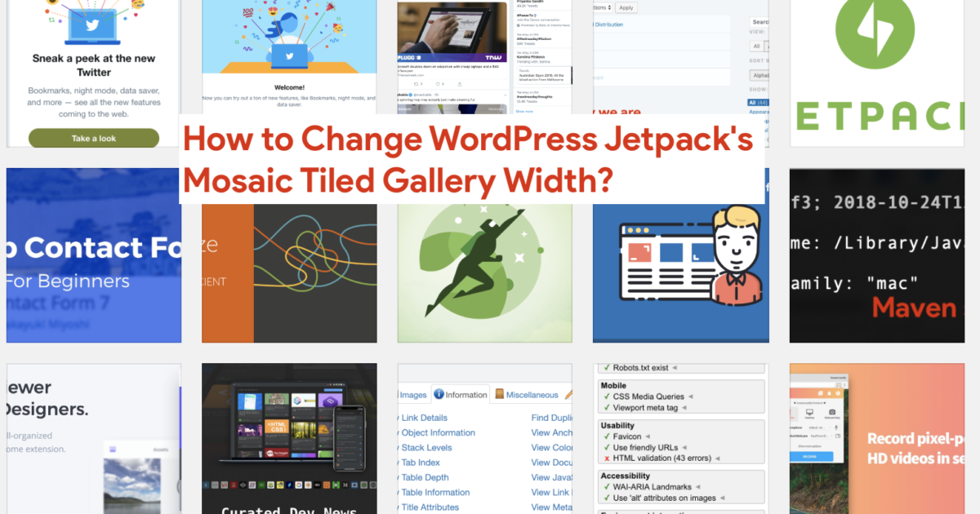980x514 pixels.
Task: Click the Apply button in admin tile
Action: [x=626, y=7]
